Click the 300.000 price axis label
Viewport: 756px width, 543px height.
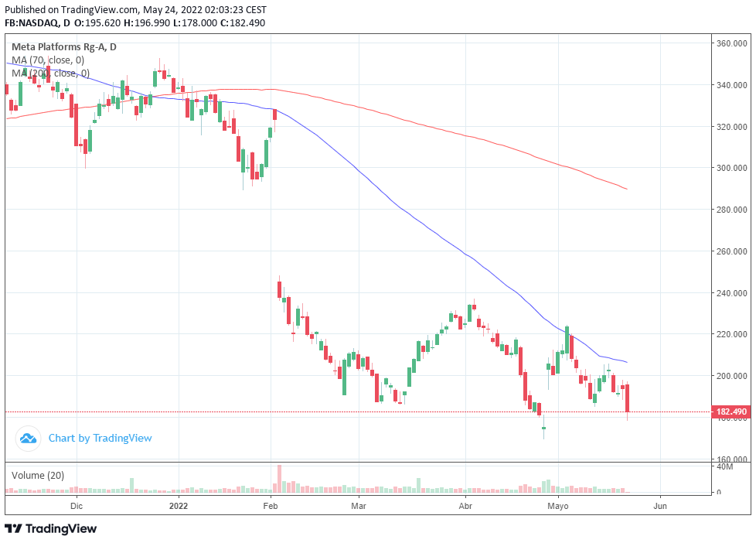point(732,168)
